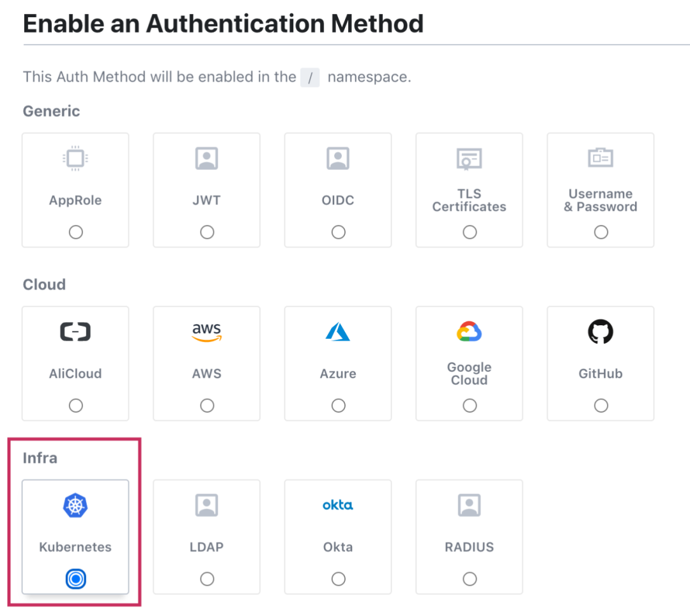Click the Okta label text
This screenshot has height=616, width=690.
coord(338,548)
